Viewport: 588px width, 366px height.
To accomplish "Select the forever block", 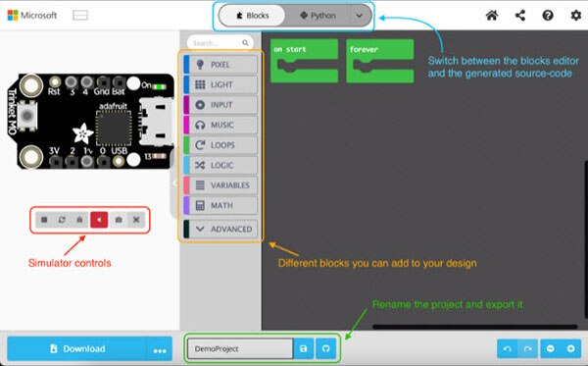I will coord(380,61).
